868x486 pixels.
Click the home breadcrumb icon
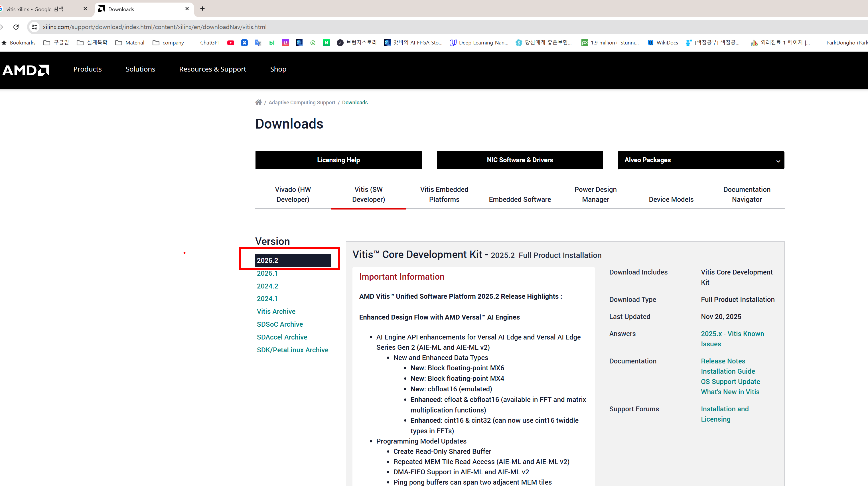pos(258,102)
